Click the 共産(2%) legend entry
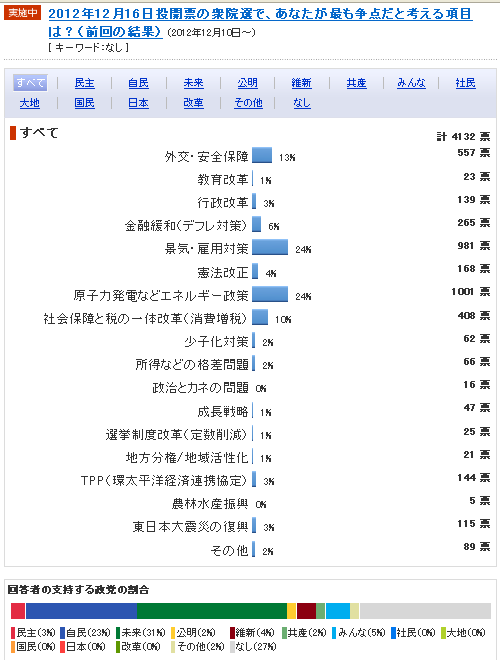Image resolution: width=500 pixels, height=660 pixels. [304, 633]
